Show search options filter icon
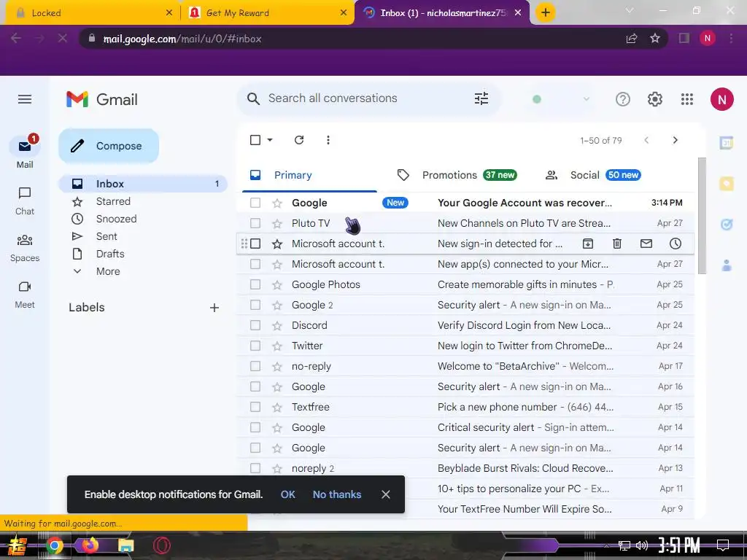This screenshot has width=747, height=560. (x=481, y=98)
